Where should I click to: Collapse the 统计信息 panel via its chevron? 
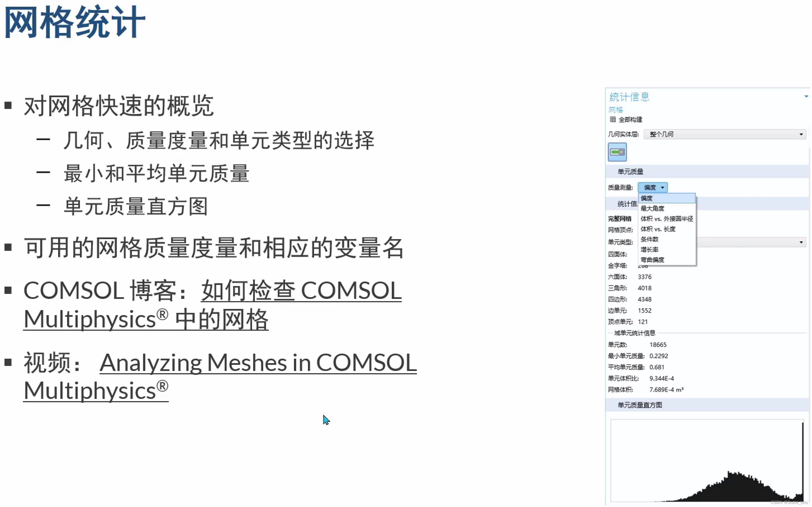coord(807,96)
